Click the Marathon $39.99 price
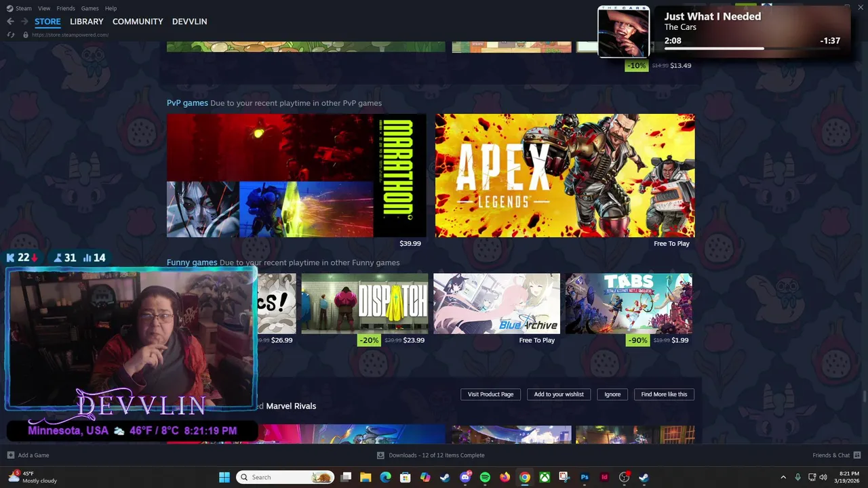 (410, 243)
